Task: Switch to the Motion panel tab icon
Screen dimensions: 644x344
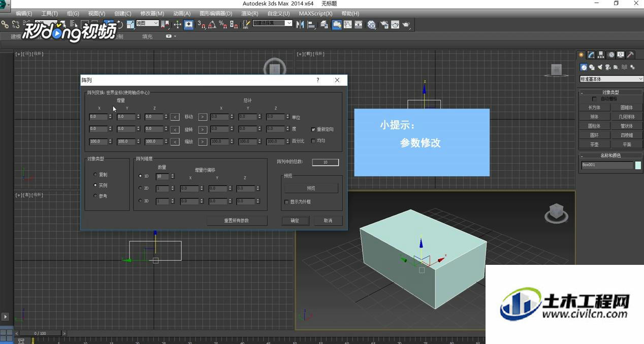Action: point(611,55)
